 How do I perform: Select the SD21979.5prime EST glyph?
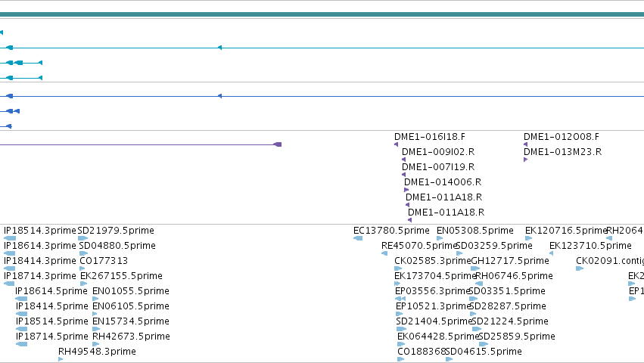pyautogui.click(x=83, y=238)
